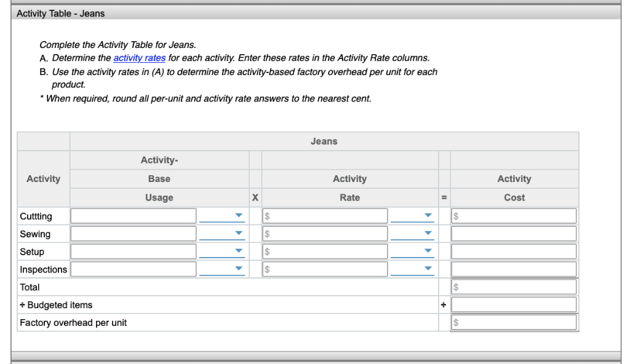The width and height of the screenshot is (630, 364).
Task: Click inside the Setup activity rate field
Action: [x=325, y=251]
